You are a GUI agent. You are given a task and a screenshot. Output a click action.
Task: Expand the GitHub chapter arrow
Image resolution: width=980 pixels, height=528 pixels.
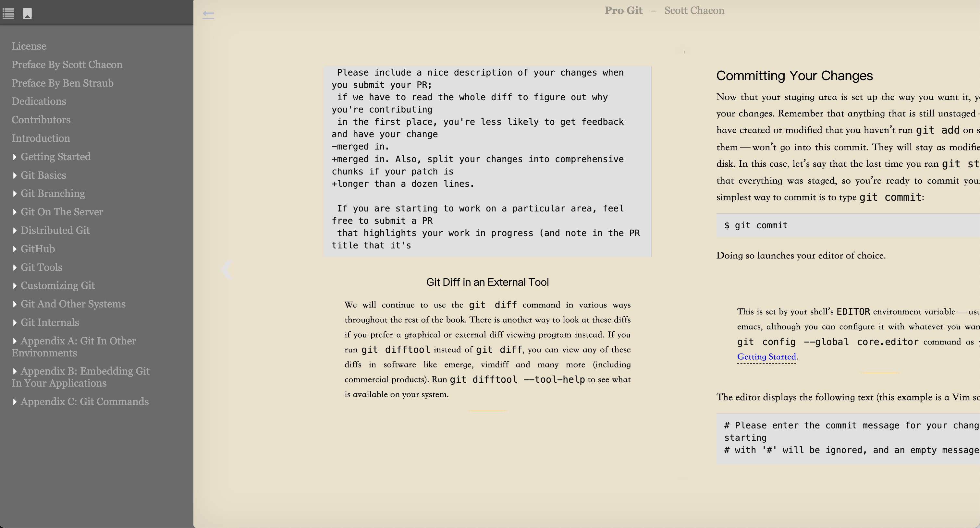(15, 249)
